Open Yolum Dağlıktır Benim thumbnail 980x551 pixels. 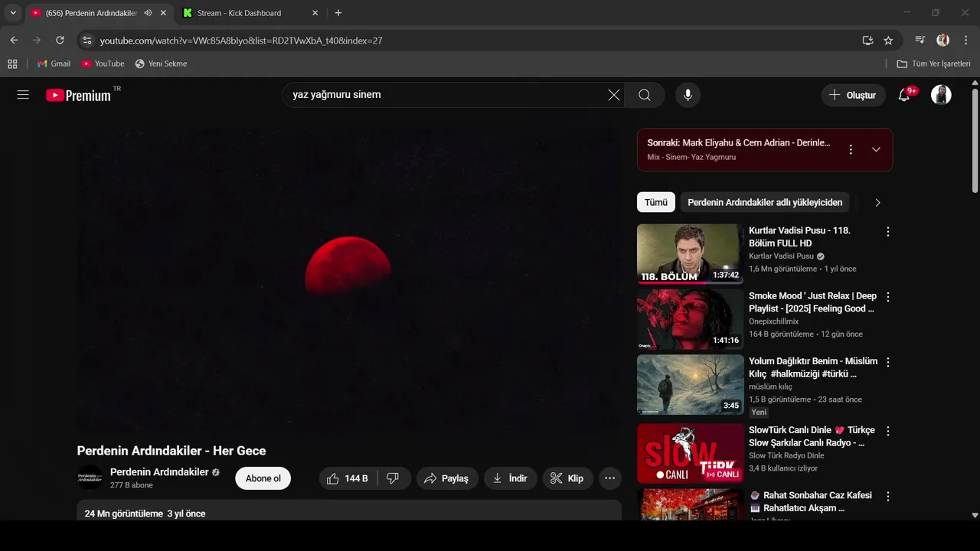[690, 384]
